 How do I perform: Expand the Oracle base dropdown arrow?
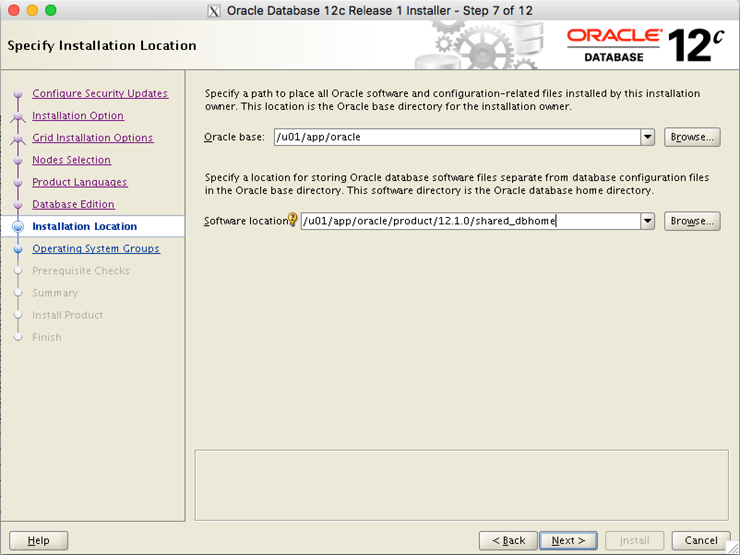(x=648, y=137)
